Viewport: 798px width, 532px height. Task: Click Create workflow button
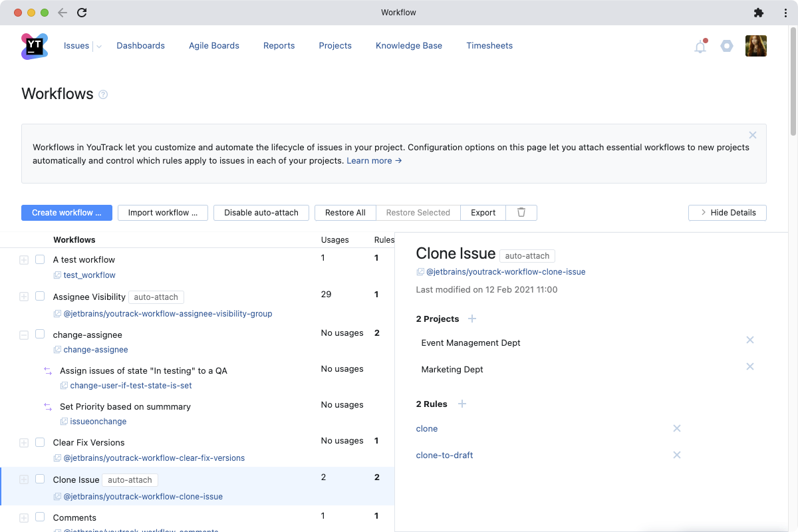[x=66, y=213]
